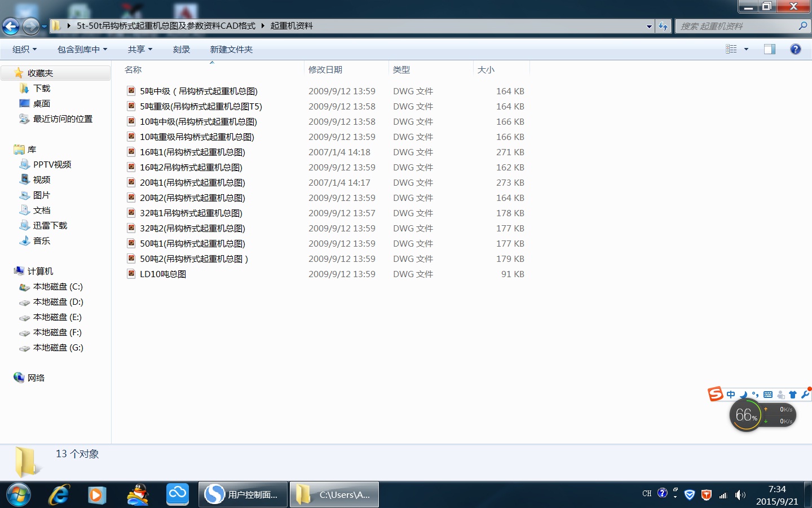Screen dimensions: 812x508
Task: Click the magnifier icon in the search box
Action: tap(803, 26)
